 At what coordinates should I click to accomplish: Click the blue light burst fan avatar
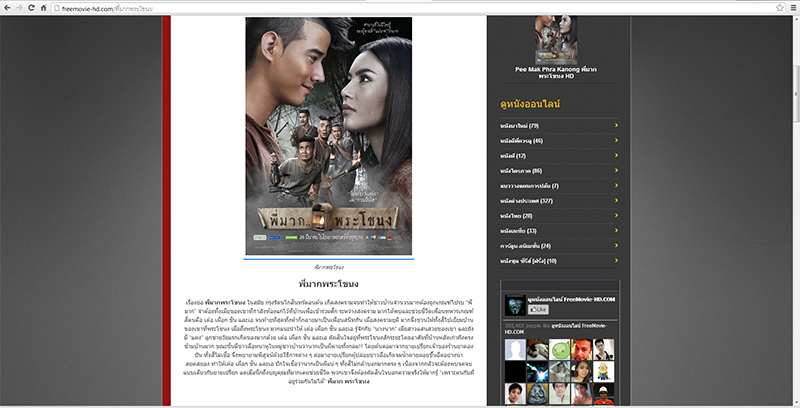pos(537,372)
